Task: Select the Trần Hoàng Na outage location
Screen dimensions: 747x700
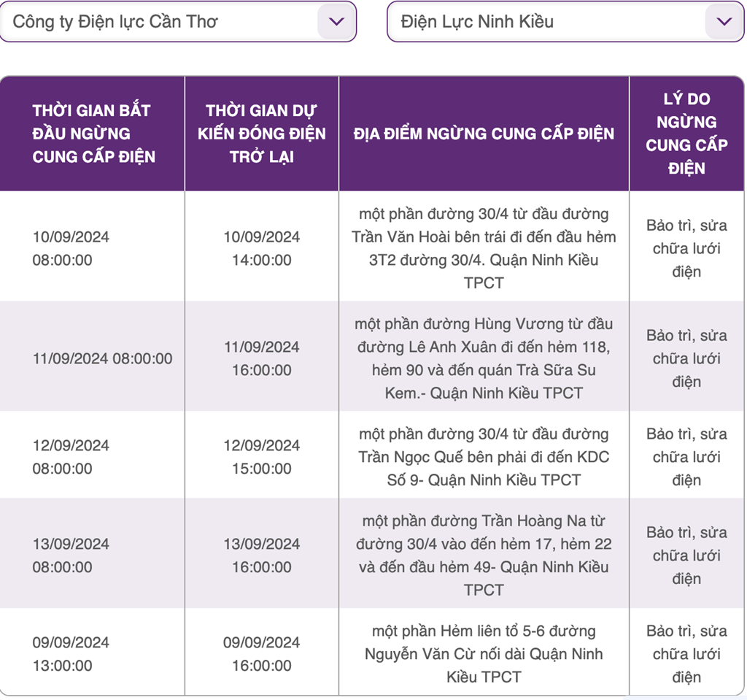Action: pos(484,555)
